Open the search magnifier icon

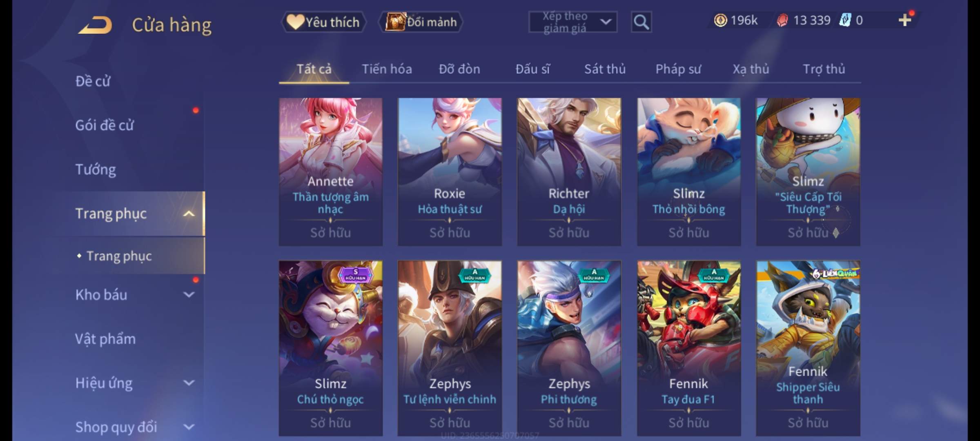pyautogui.click(x=641, y=22)
